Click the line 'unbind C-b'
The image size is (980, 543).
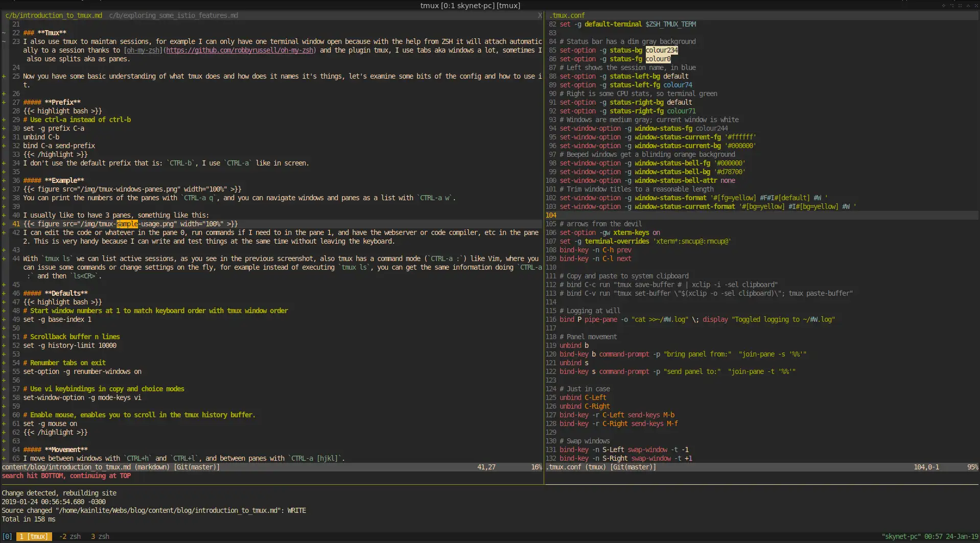41,137
